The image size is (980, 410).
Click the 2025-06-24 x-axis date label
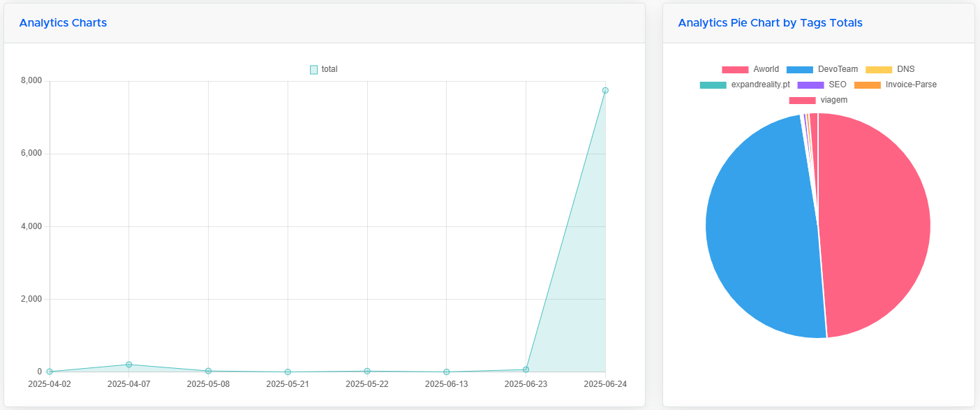pyautogui.click(x=605, y=384)
